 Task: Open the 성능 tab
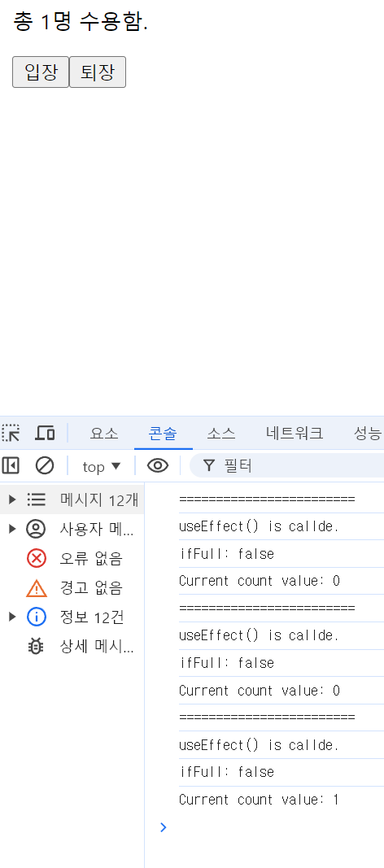pyautogui.click(x=368, y=434)
